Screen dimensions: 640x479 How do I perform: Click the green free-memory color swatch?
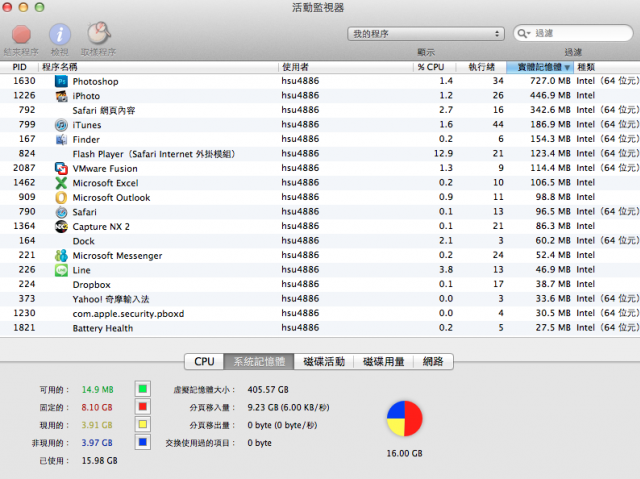pos(142,389)
